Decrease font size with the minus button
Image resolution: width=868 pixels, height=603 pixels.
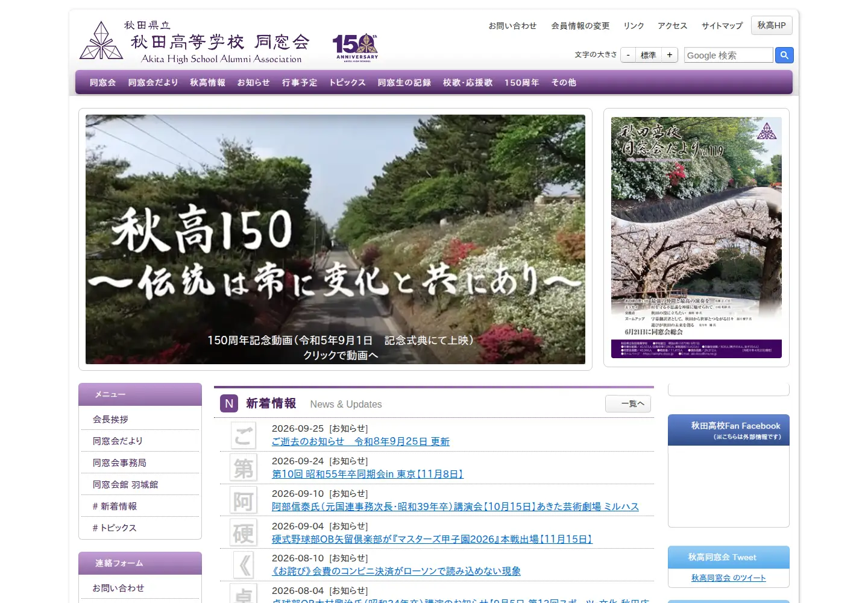coord(628,55)
